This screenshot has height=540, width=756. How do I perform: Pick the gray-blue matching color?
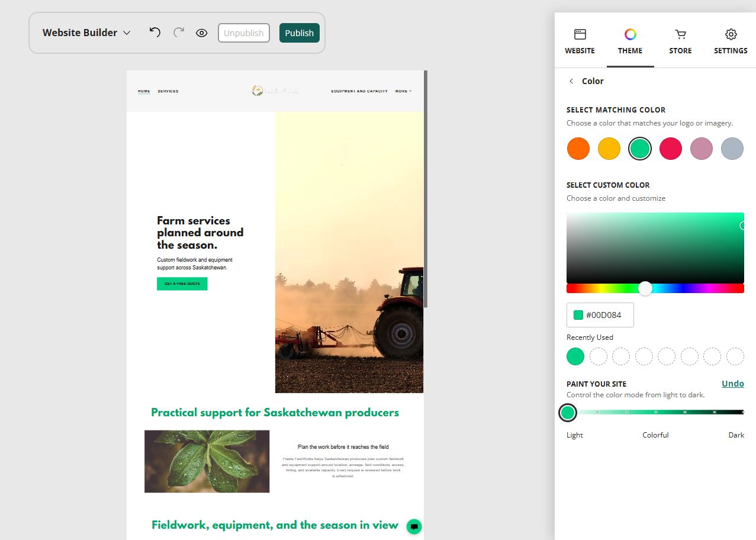(732, 149)
